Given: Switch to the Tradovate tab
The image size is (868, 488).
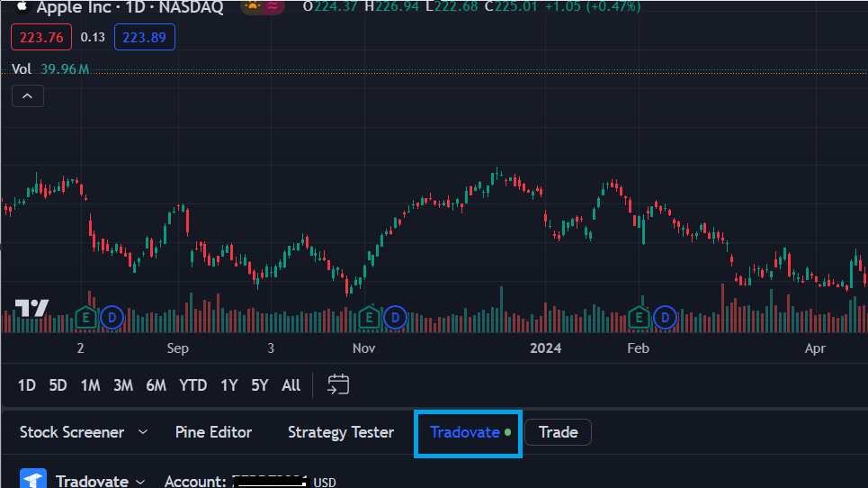Looking at the screenshot, I should [x=469, y=432].
